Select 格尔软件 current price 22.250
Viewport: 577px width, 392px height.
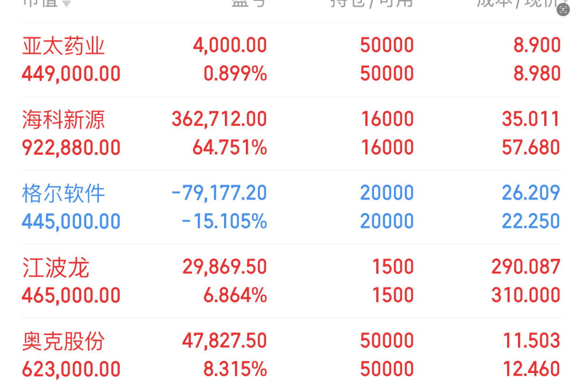[x=531, y=221]
